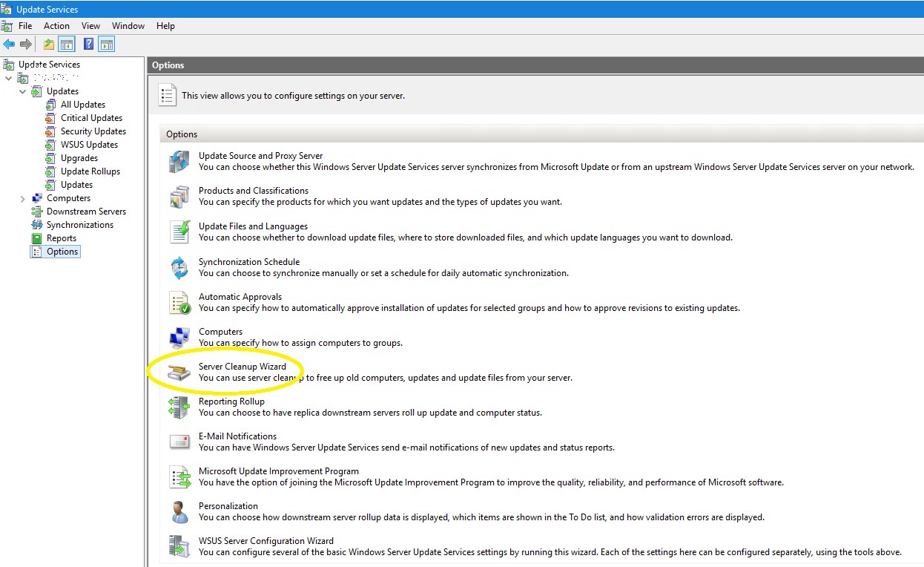The height and width of the screenshot is (567, 924).
Task: Click the Security Updates tree node icon
Action: 50,131
